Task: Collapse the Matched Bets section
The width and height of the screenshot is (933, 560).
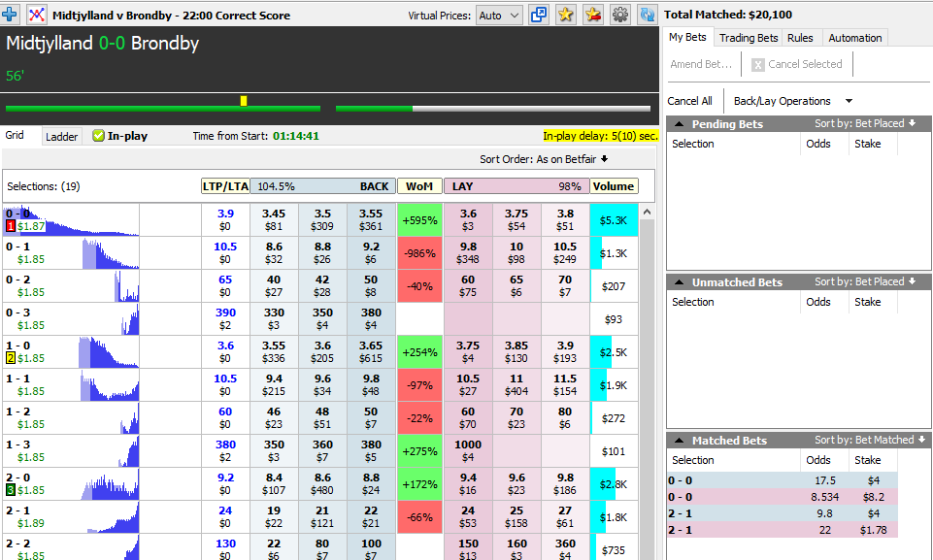Action: coord(679,441)
